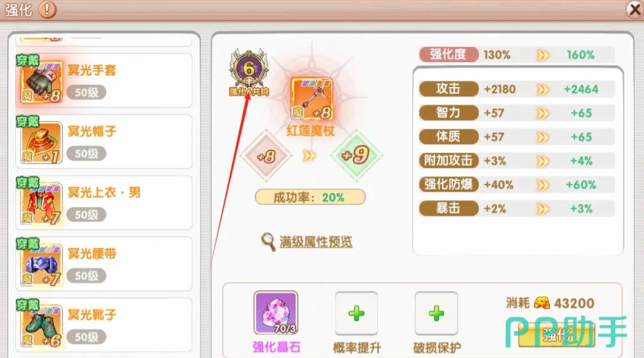Screen dimensions: 644x358
Task: Click the 成功率 20% indicator
Action: point(310,197)
